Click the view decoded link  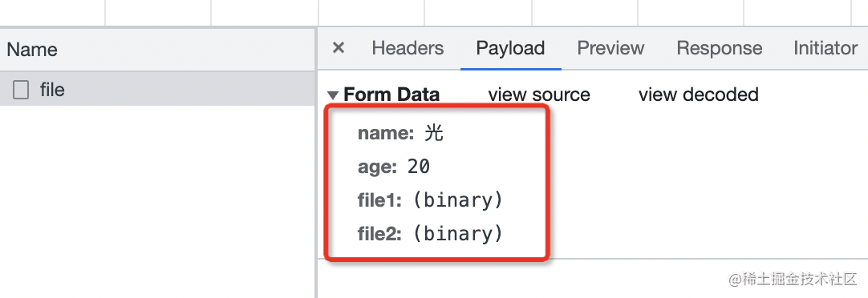698,95
